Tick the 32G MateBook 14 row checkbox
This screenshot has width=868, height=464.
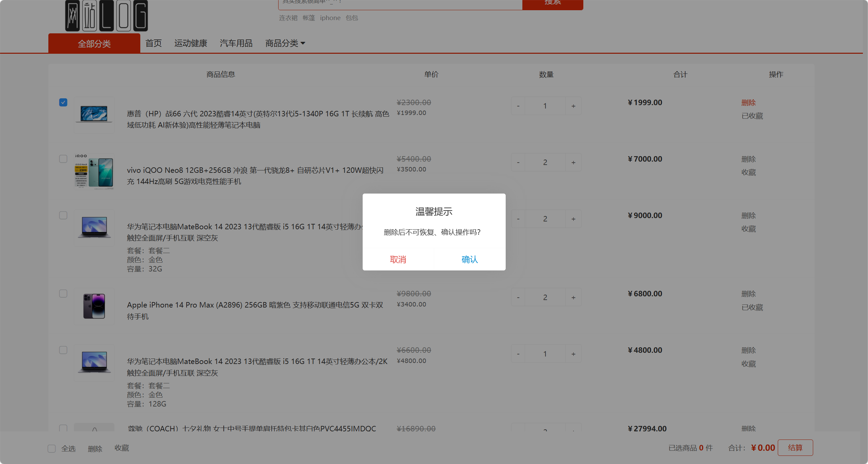coord(63,215)
